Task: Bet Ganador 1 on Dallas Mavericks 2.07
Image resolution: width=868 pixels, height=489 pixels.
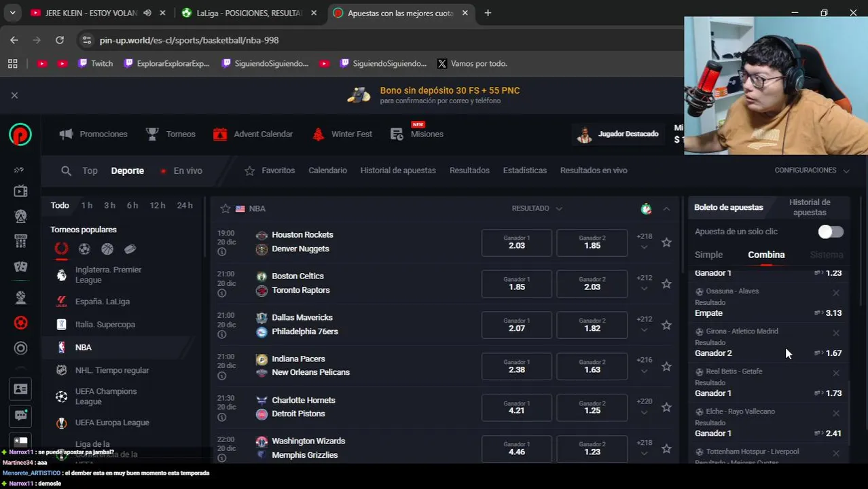Action: [x=516, y=325]
